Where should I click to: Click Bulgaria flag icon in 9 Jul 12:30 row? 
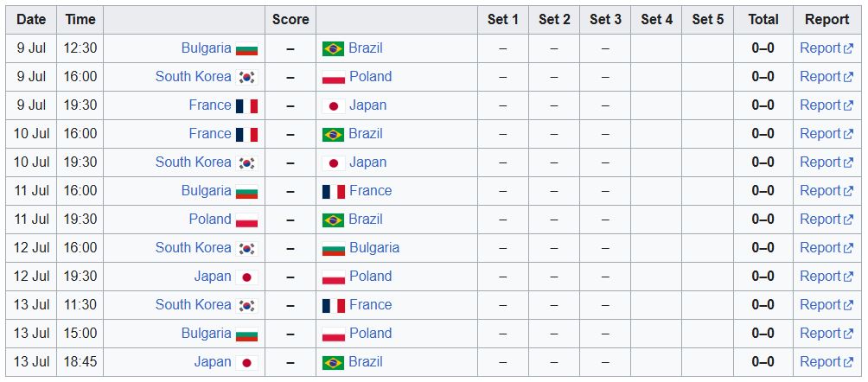point(246,48)
